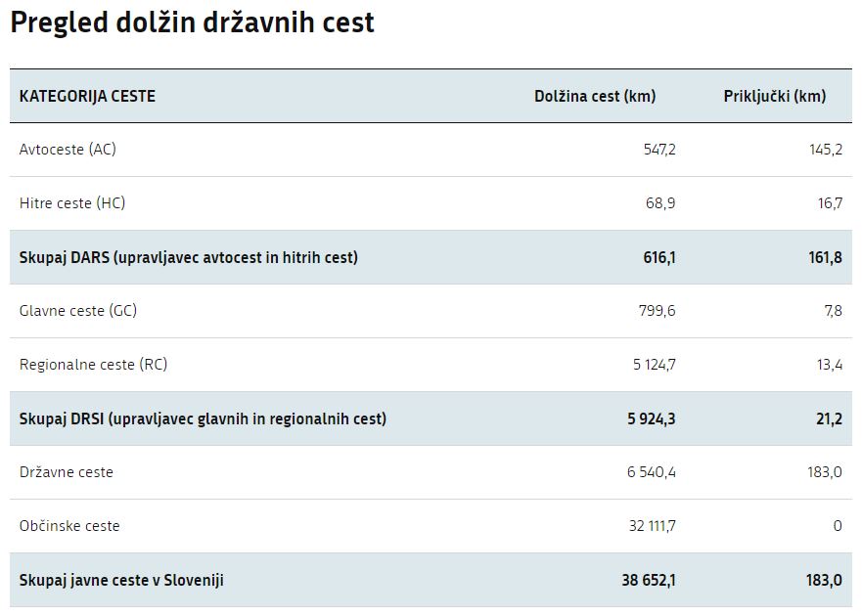
Task: Click the 5 124,7 length value for Regionalne ceste
Action: pos(654,365)
